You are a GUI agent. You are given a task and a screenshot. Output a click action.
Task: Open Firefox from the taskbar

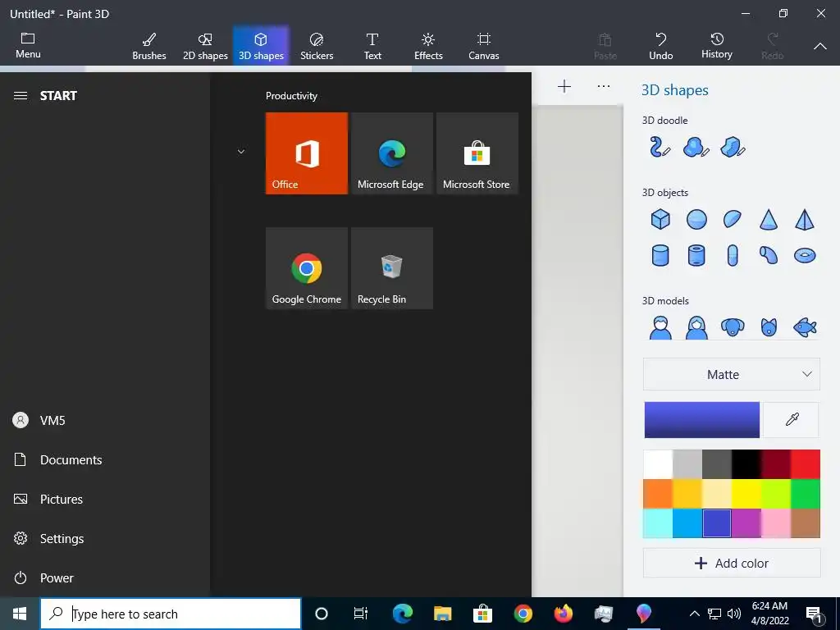tap(563, 614)
